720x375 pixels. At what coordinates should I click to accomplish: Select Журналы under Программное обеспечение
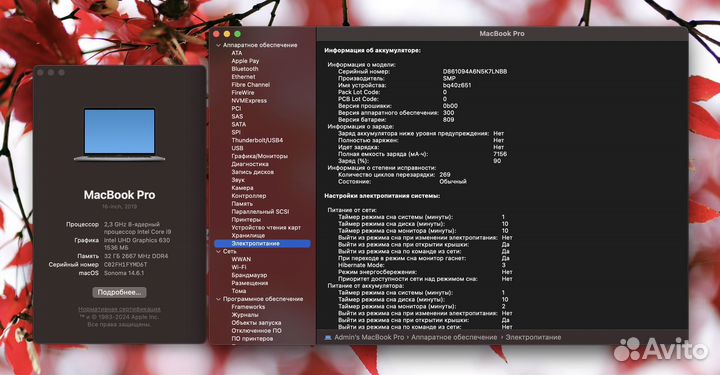[x=245, y=315]
